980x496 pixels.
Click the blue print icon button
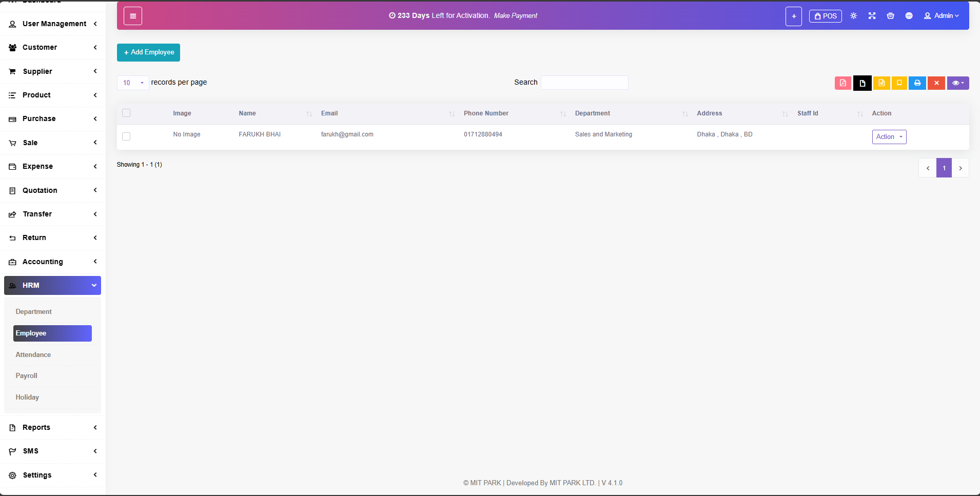(x=917, y=83)
